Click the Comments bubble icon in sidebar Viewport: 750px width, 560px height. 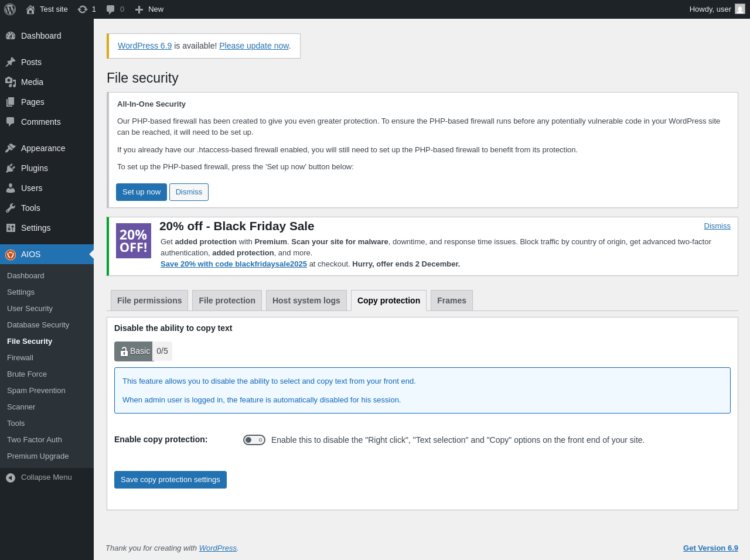[11, 122]
